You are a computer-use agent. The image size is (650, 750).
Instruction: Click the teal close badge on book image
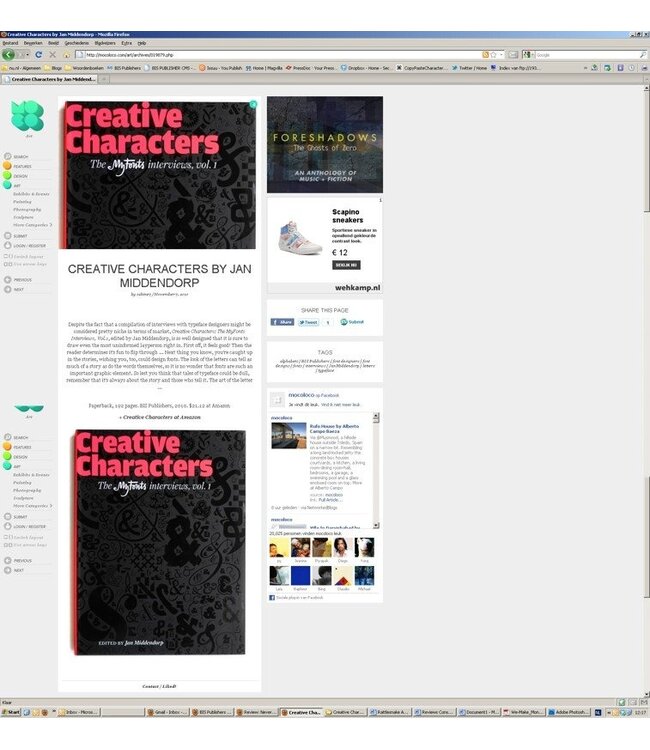coord(253,104)
